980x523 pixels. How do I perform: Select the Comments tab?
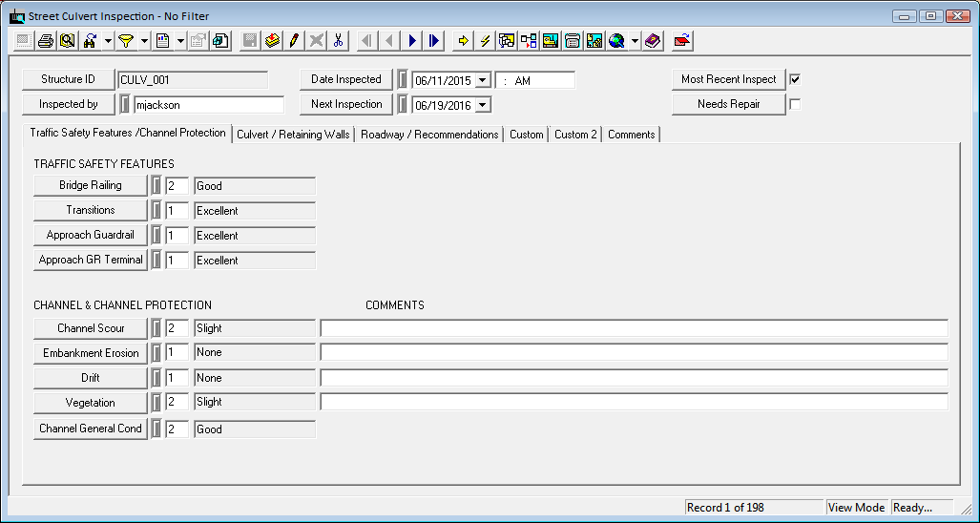tap(631, 135)
